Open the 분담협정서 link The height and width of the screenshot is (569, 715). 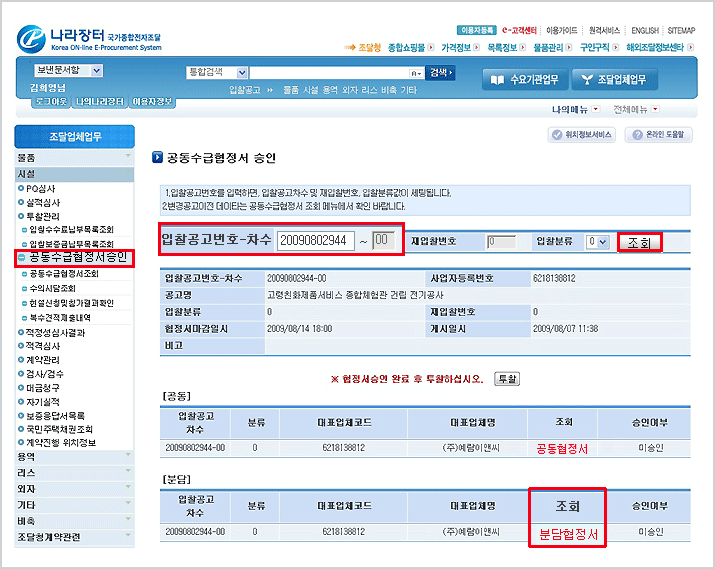[567, 534]
